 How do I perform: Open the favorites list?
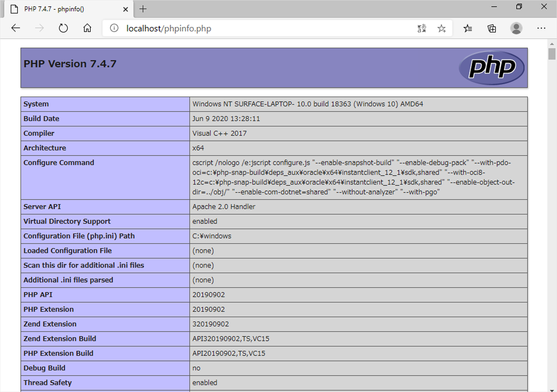(x=468, y=28)
